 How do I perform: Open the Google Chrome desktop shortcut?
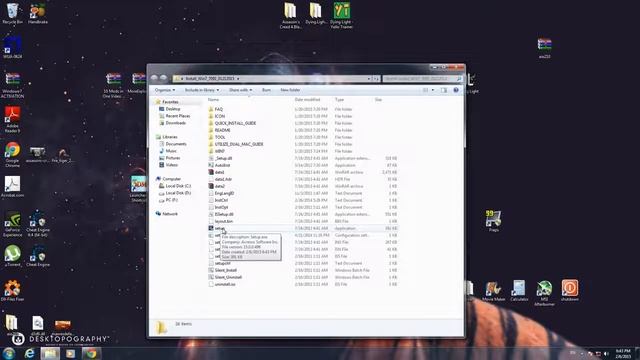click(x=12, y=155)
